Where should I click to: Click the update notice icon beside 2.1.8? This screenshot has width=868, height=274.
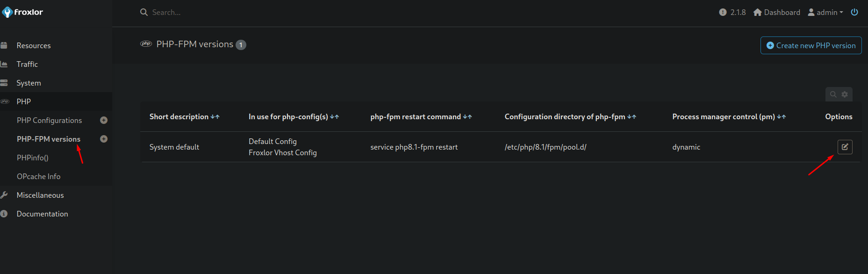723,12
